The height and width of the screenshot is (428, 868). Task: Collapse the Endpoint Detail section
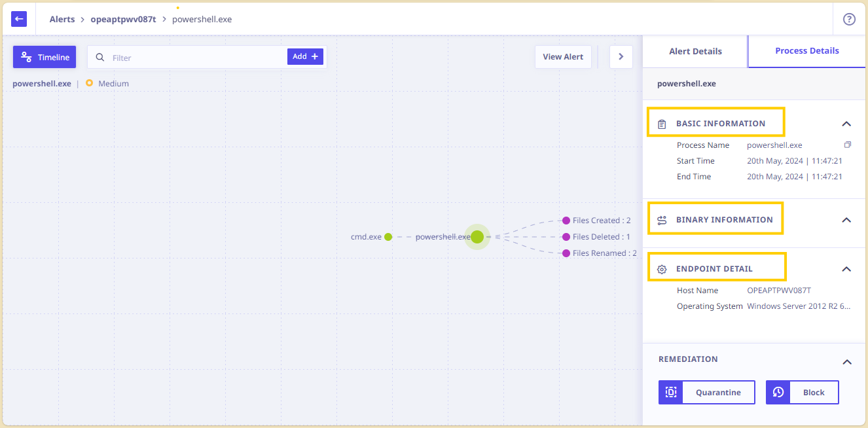coord(846,269)
